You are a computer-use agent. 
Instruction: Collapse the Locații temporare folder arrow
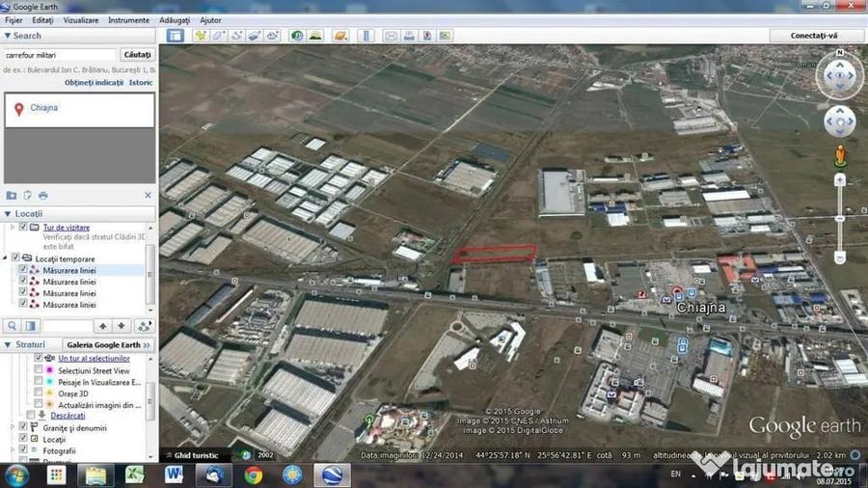pos(6,258)
